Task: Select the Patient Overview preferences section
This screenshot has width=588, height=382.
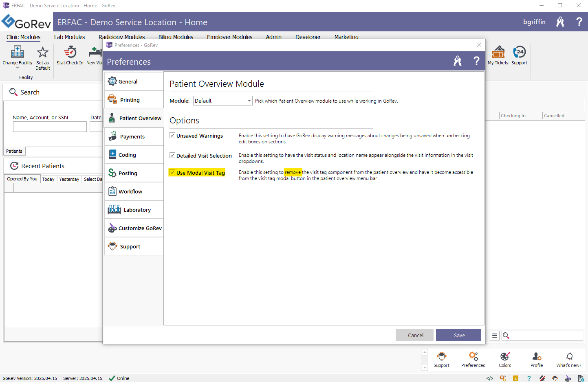Action: tap(134, 118)
